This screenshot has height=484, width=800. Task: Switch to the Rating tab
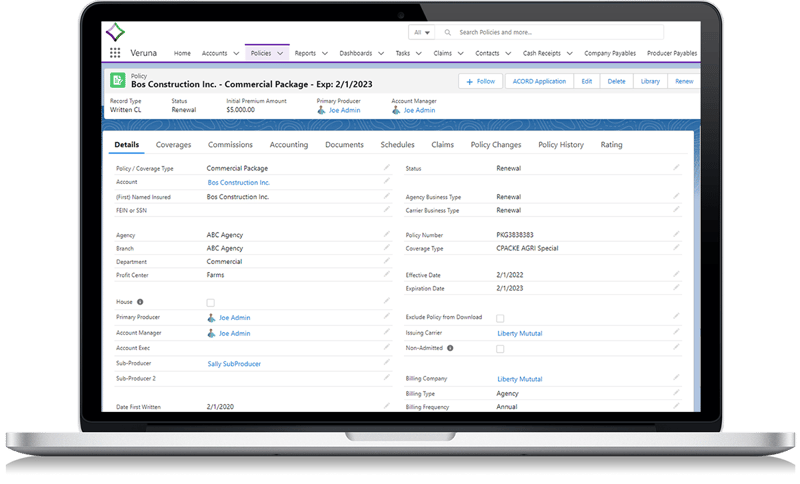pyautogui.click(x=611, y=145)
